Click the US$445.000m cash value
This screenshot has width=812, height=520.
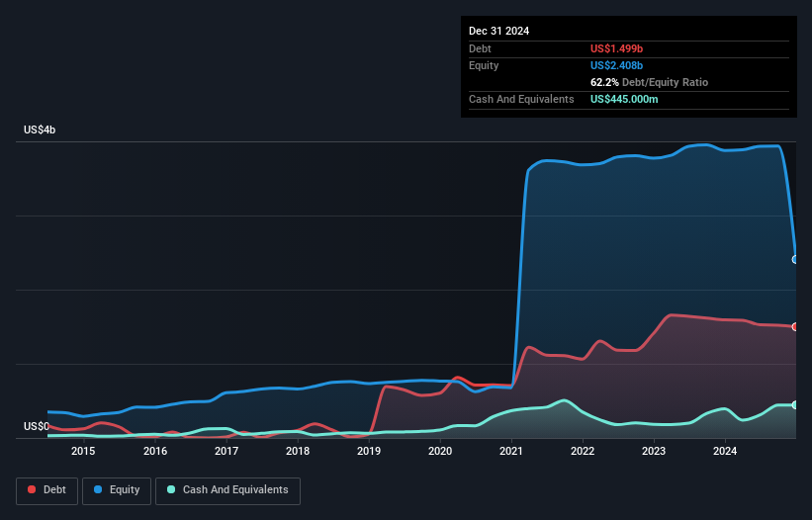pyautogui.click(x=624, y=99)
